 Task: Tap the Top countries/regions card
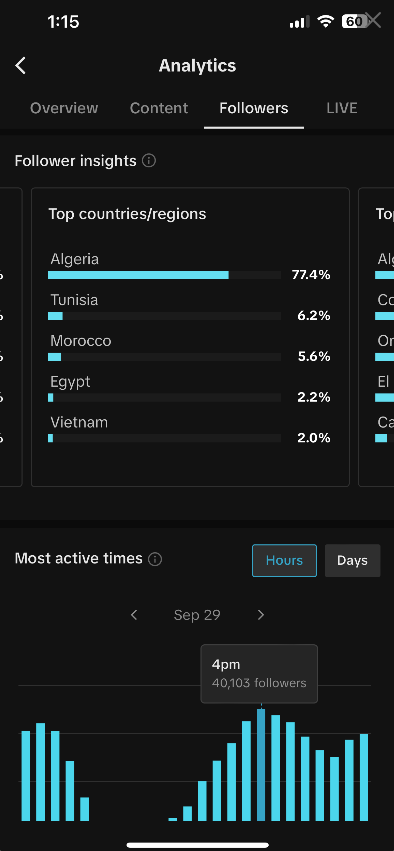pos(190,337)
